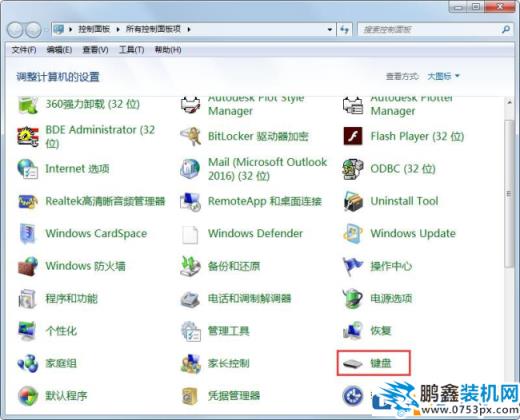Screen dimensions: 520x420
Task: Open the Windows 防火墙 icon
Action: tap(28, 266)
